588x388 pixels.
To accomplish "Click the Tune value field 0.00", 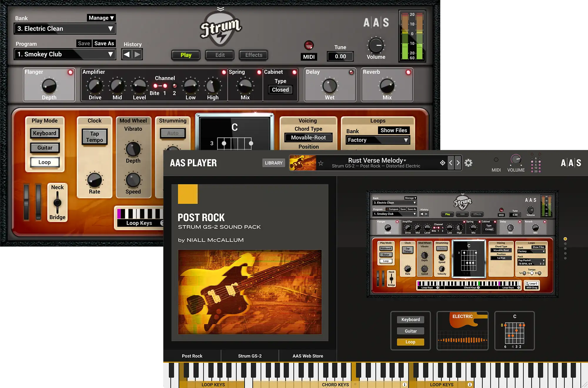I will (x=340, y=56).
